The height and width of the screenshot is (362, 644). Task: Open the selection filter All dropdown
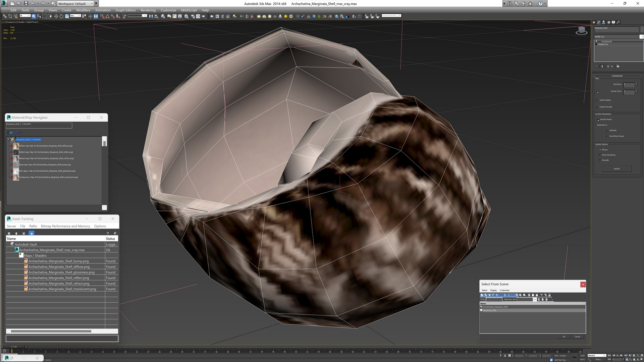pos(25,16)
